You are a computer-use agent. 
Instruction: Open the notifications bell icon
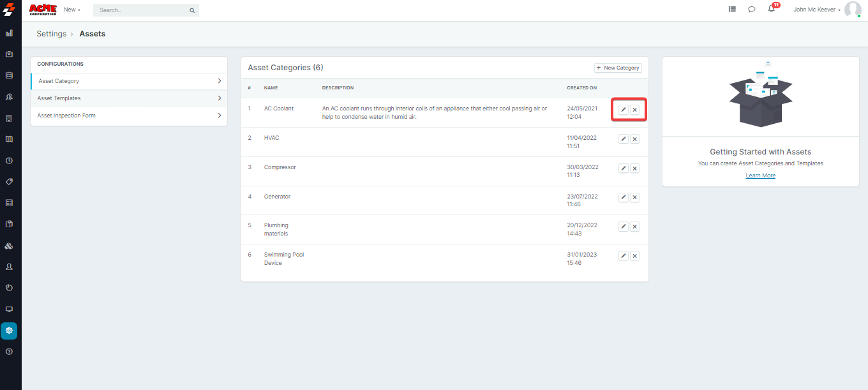coord(772,10)
